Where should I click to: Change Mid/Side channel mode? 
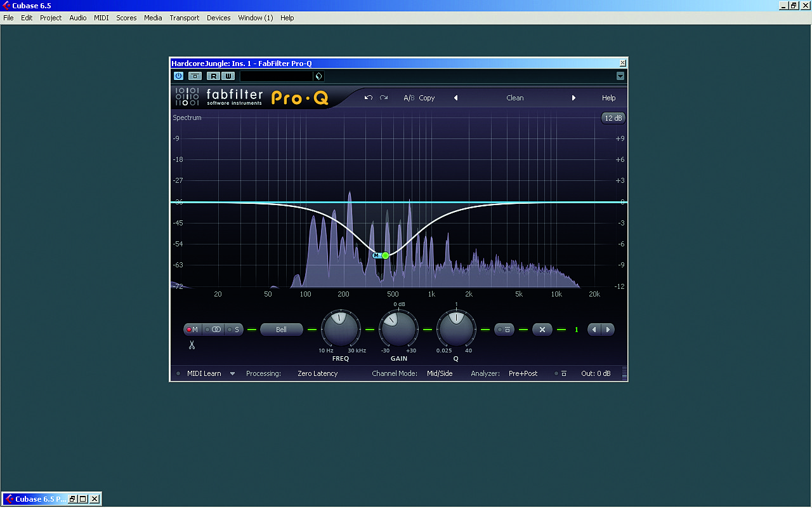point(440,373)
